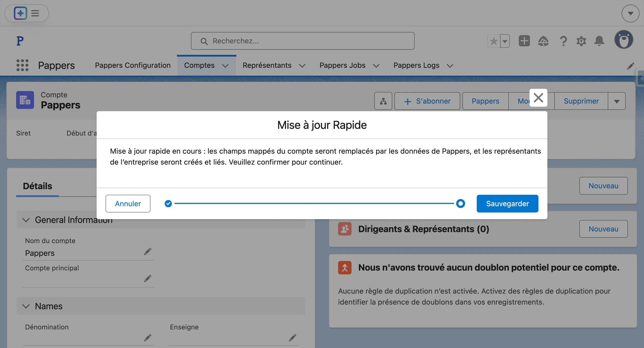
Task: Open the global actions plus icon
Action: (524, 41)
